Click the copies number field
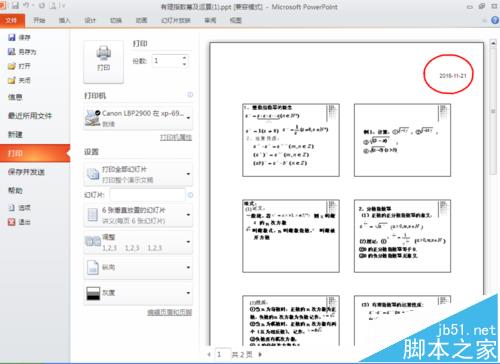500x364 pixels. point(166,61)
